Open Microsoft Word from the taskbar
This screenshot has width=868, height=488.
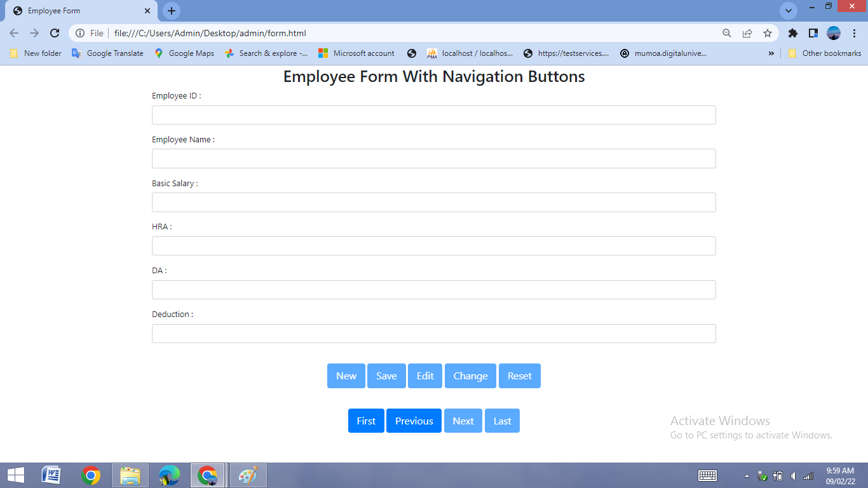(x=51, y=475)
